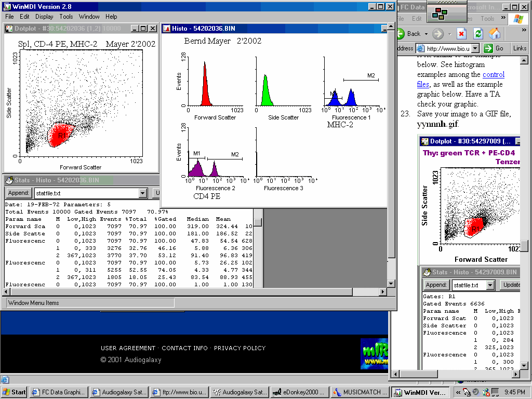The width and height of the screenshot is (532, 399).
Task: Open the Back button history dropdown arrow
Action: click(x=426, y=34)
